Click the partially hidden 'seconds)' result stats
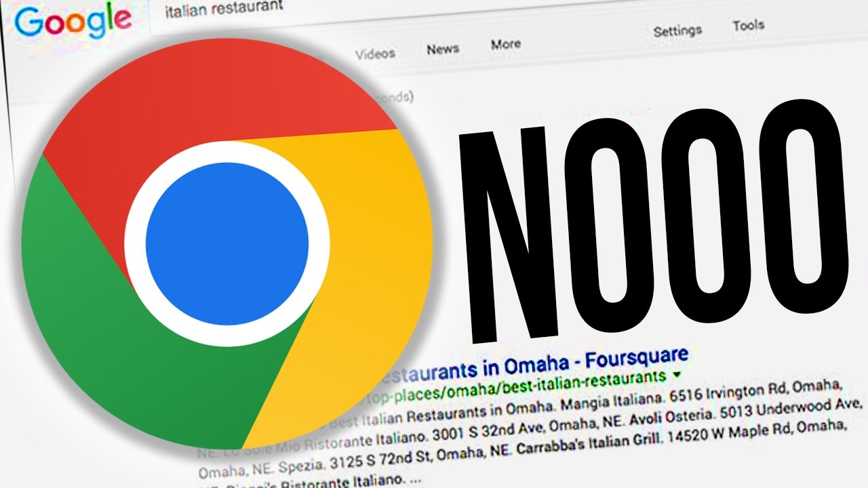The image size is (868, 488). coord(397,98)
